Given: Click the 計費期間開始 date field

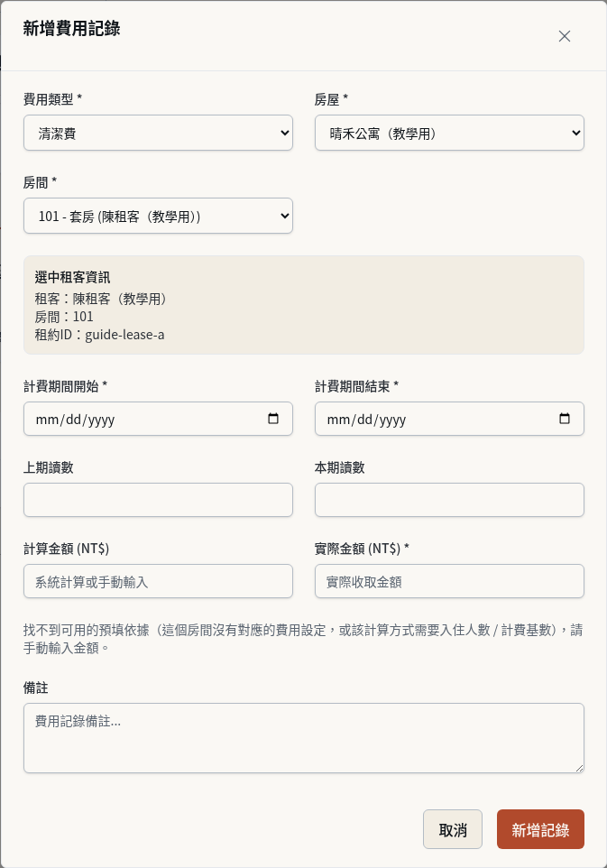Looking at the screenshot, I should click(x=158, y=419).
